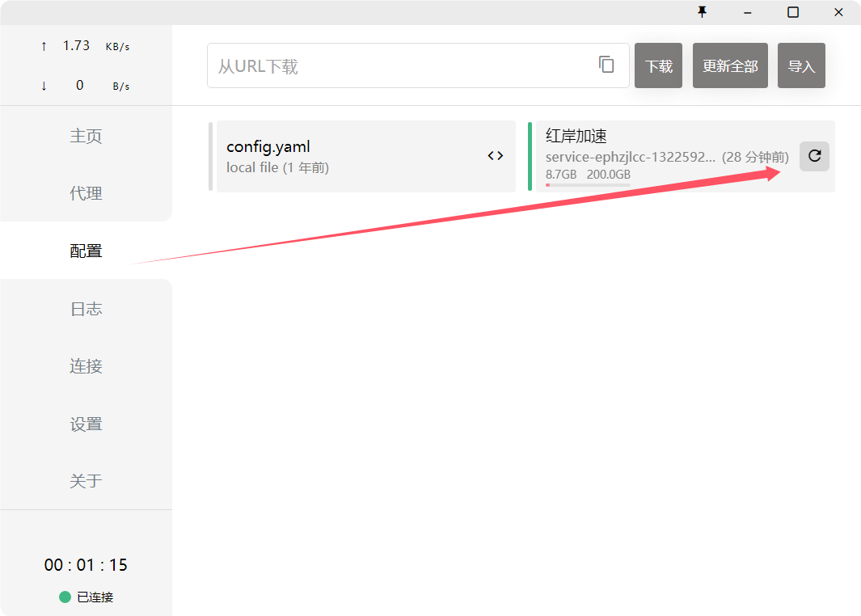
Task: Click the paste clipboard icon in URL field
Action: (x=606, y=65)
